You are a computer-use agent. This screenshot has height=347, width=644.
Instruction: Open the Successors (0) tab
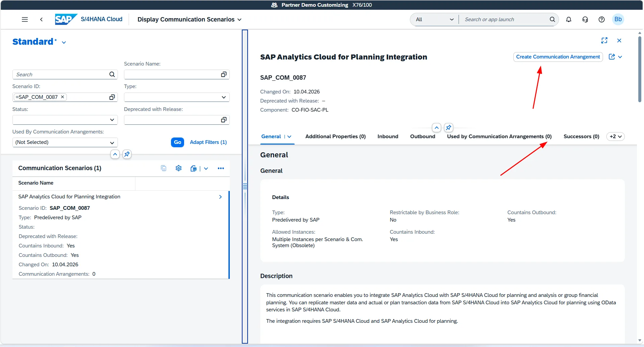click(x=581, y=137)
